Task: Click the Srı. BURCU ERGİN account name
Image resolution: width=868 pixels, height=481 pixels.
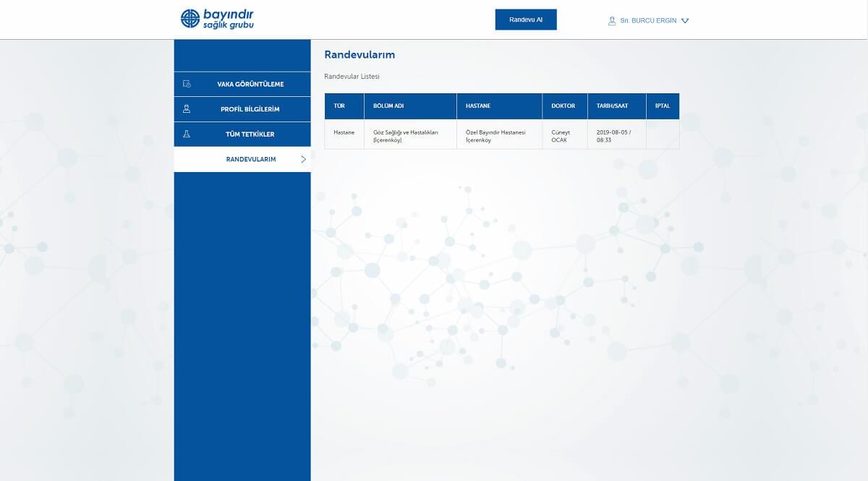Action: pyautogui.click(x=648, y=21)
